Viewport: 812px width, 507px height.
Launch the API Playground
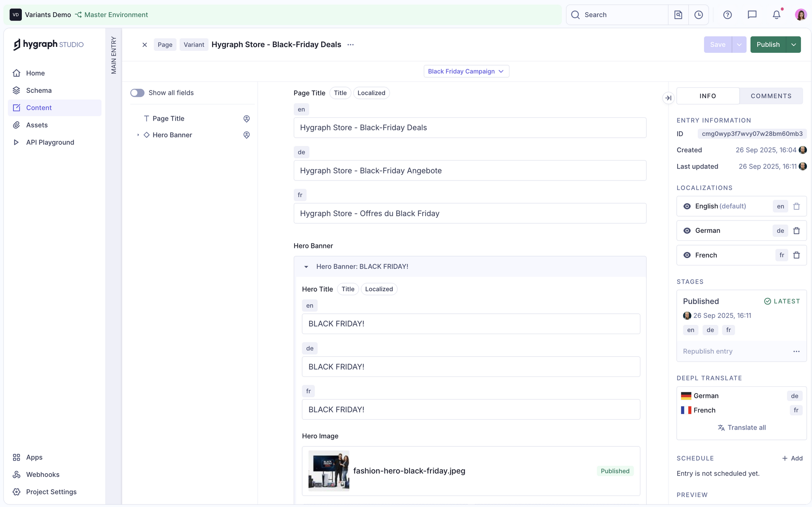pos(50,142)
